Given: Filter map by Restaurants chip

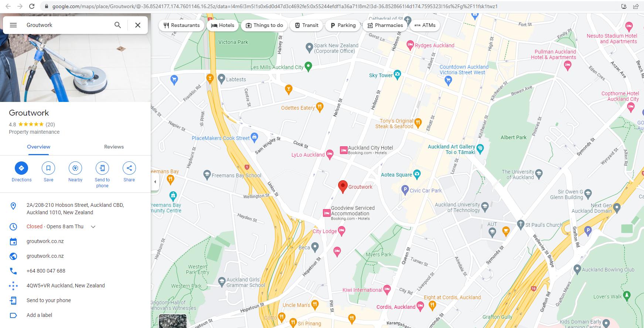Looking at the screenshot, I should coord(181,25).
